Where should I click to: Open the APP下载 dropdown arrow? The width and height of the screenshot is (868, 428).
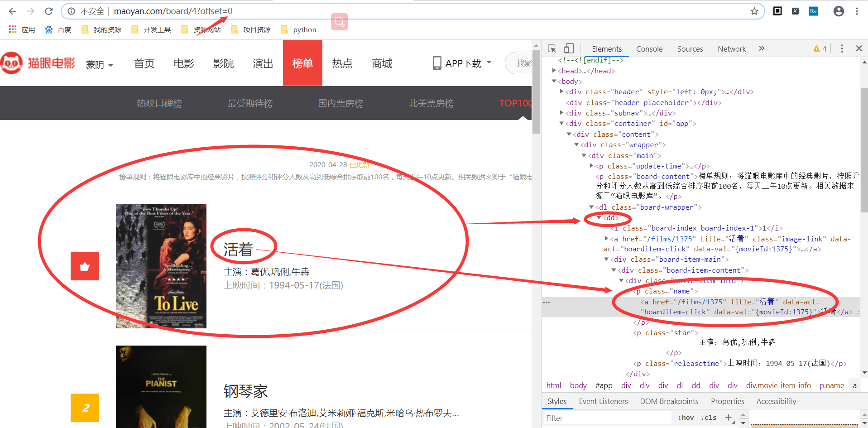coord(489,62)
